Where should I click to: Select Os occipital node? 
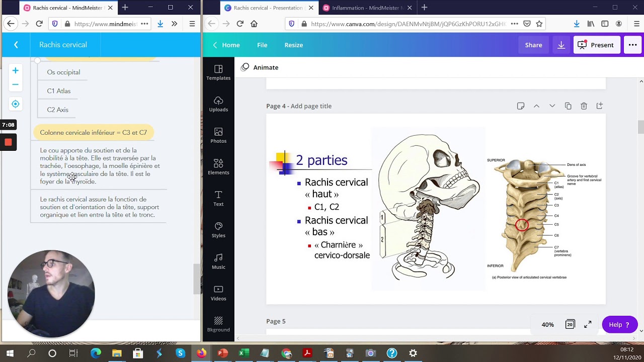63,72
